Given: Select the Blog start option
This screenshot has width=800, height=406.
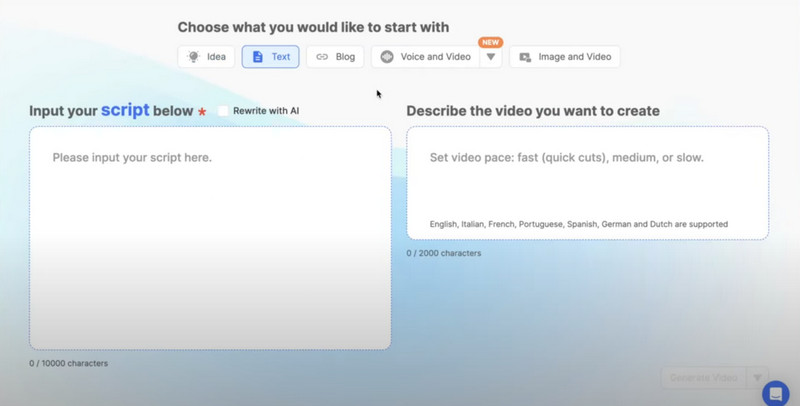Looking at the screenshot, I should tap(345, 57).
